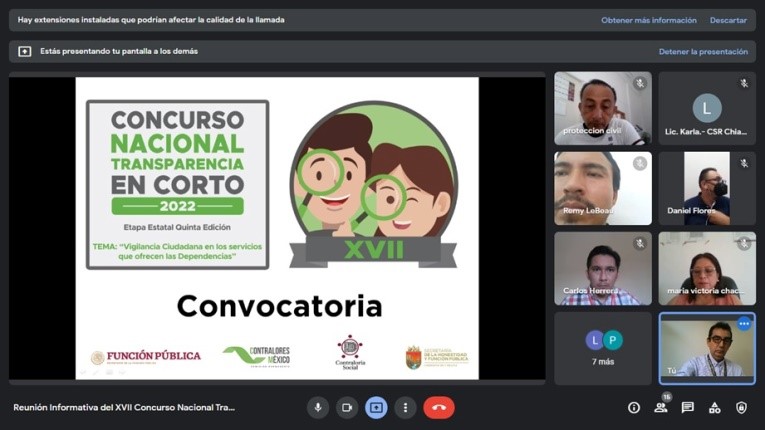The image size is (765, 430).
Task: Open the 7 más participants tile
Action: coord(603,348)
